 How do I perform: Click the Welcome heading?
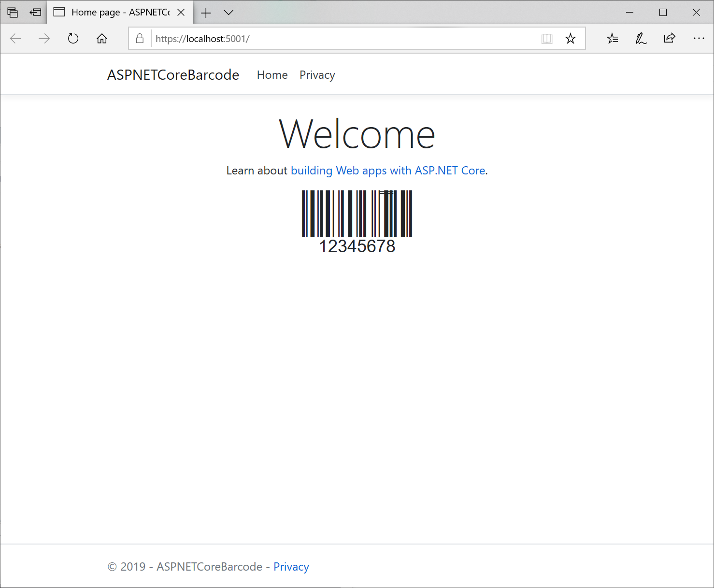(x=357, y=134)
